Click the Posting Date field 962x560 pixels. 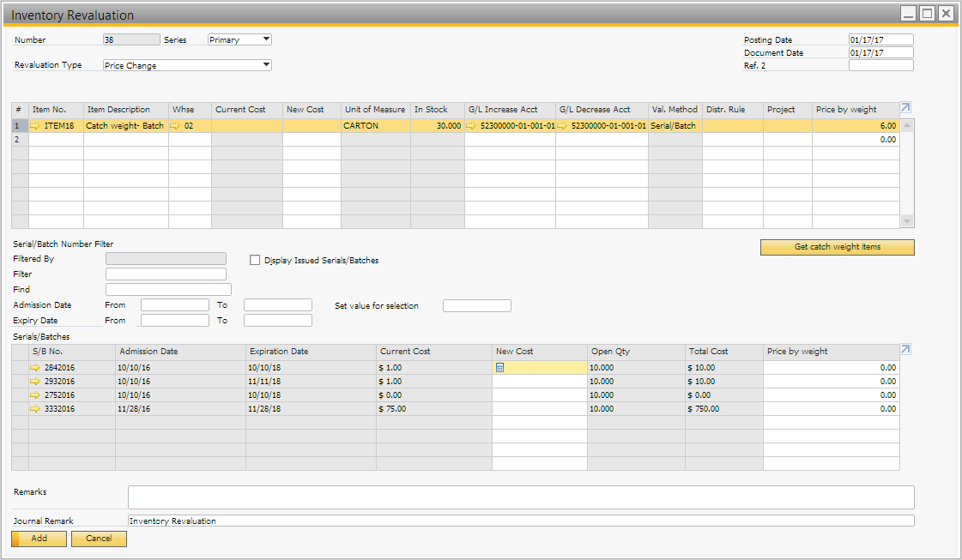pos(880,39)
